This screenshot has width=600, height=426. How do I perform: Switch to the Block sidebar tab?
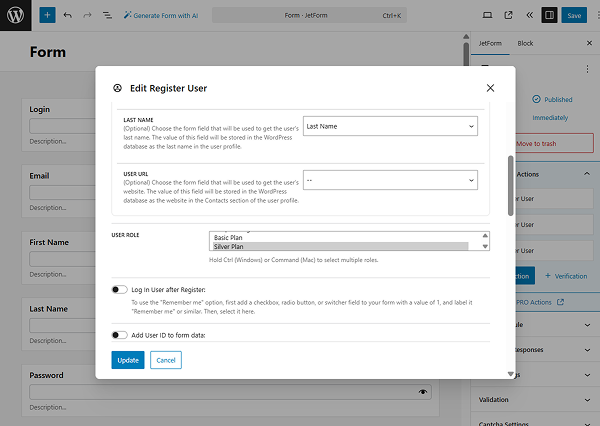(x=525, y=43)
